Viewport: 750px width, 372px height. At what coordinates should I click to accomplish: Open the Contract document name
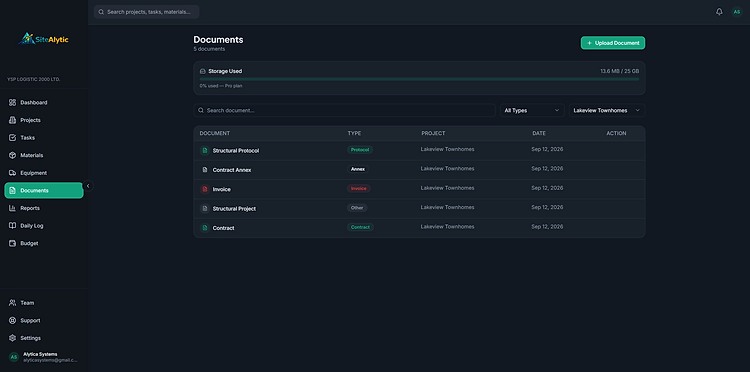point(223,228)
